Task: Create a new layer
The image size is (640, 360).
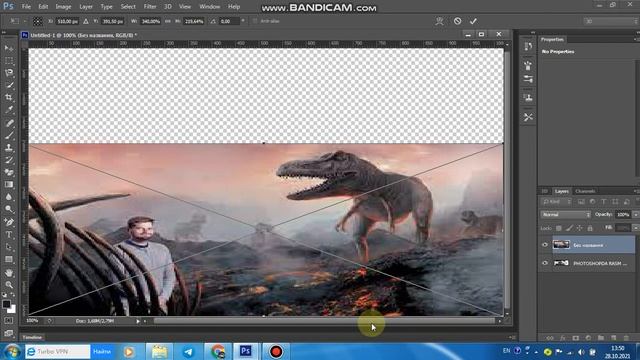Action: tap(613, 338)
